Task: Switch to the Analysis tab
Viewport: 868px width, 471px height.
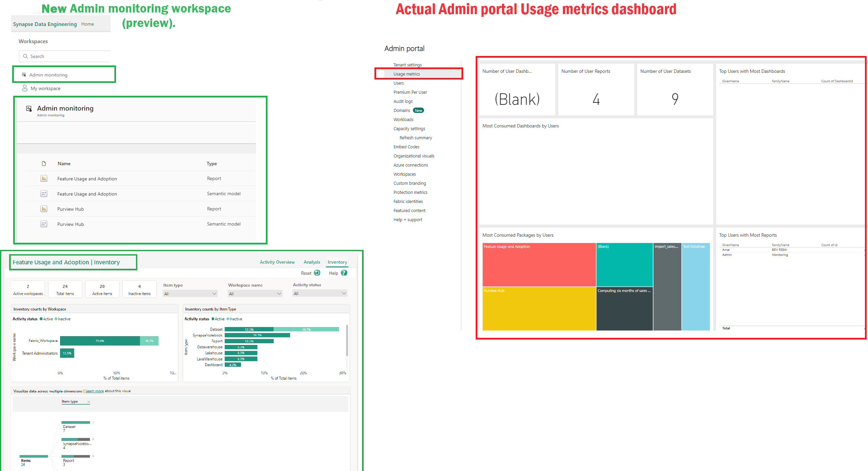Action: point(312,262)
